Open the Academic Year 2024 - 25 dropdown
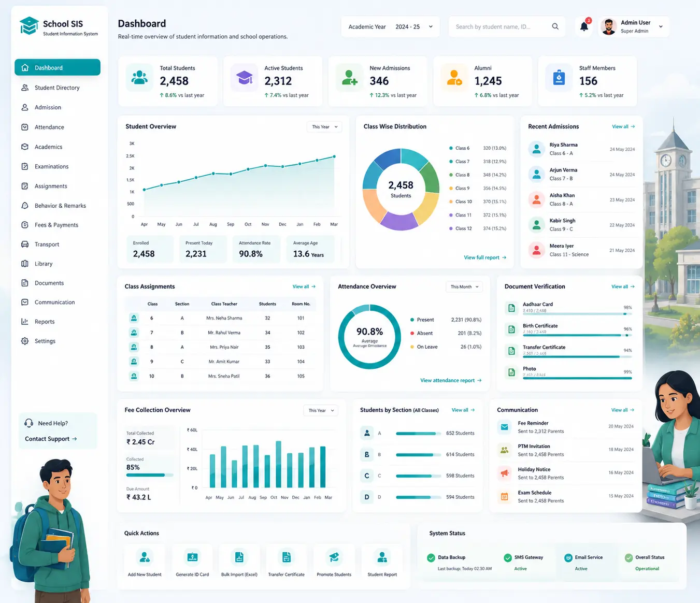700x603 pixels. pos(391,27)
